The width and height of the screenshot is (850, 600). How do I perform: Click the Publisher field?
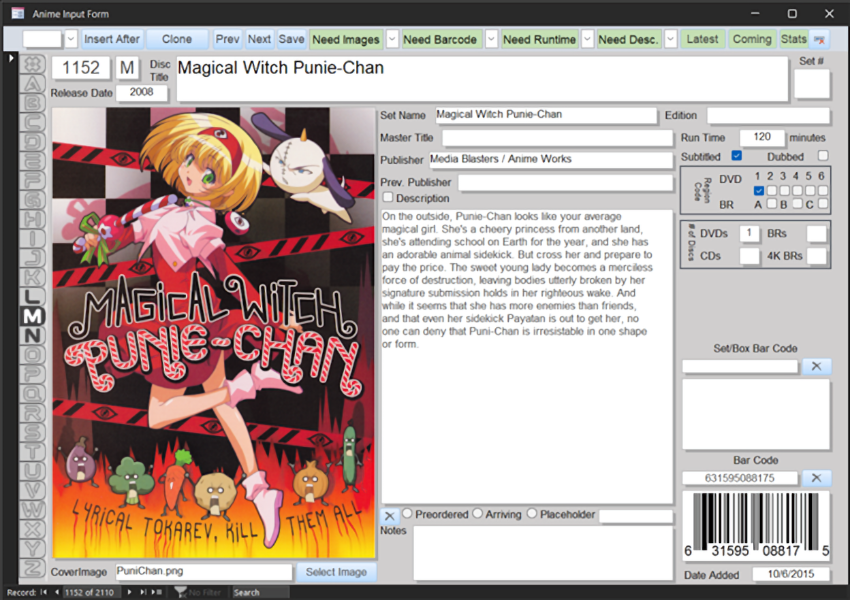550,159
